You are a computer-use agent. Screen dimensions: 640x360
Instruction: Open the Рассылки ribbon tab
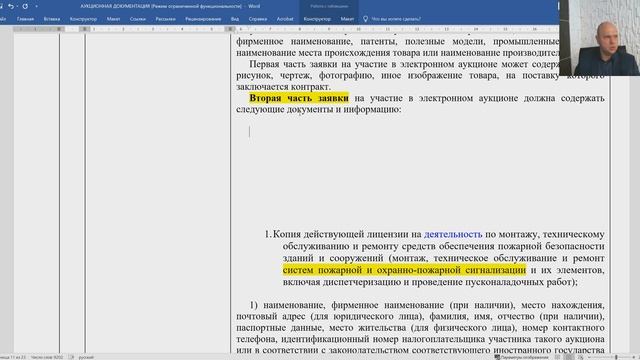(x=165, y=19)
